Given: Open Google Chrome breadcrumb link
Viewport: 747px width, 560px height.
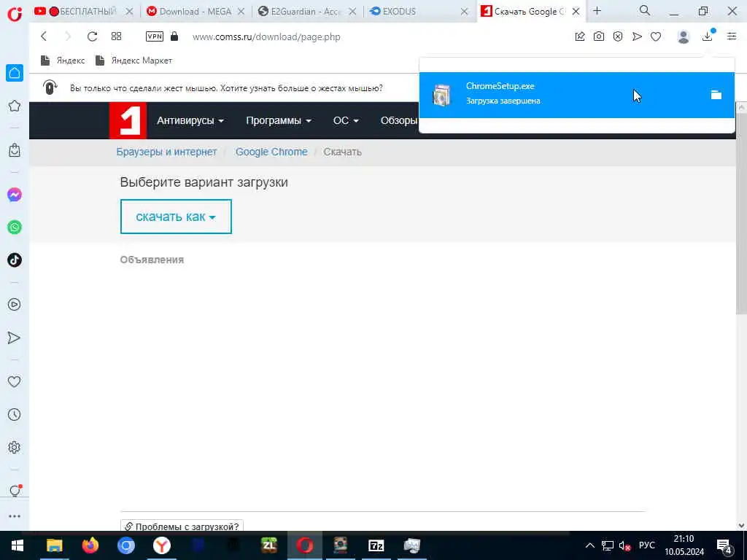Looking at the screenshot, I should coord(271,152).
